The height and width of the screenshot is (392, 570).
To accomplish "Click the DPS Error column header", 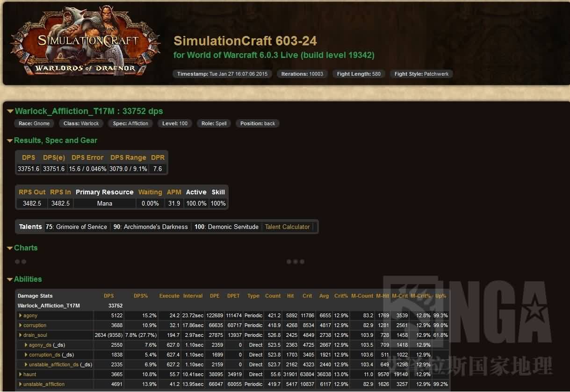I will (87, 158).
